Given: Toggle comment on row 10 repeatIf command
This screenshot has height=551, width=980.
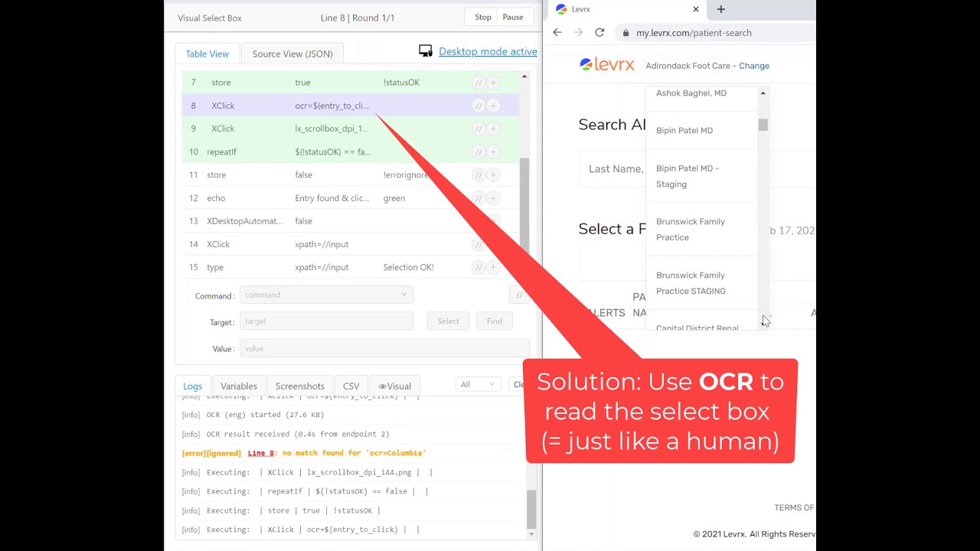Looking at the screenshot, I should (479, 152).
